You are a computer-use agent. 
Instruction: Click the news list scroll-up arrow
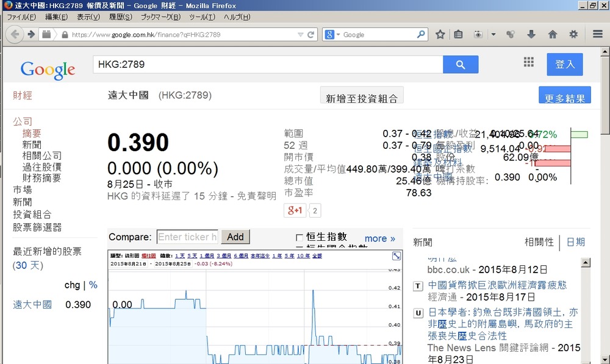586,263
